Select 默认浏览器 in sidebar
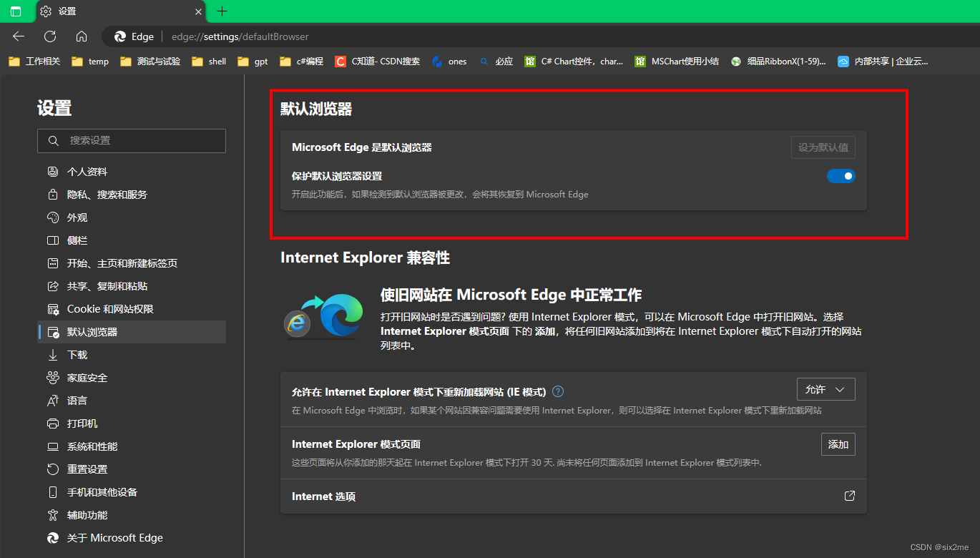The width and height of the screenshot is (980, 558). (x=132, y=332)
